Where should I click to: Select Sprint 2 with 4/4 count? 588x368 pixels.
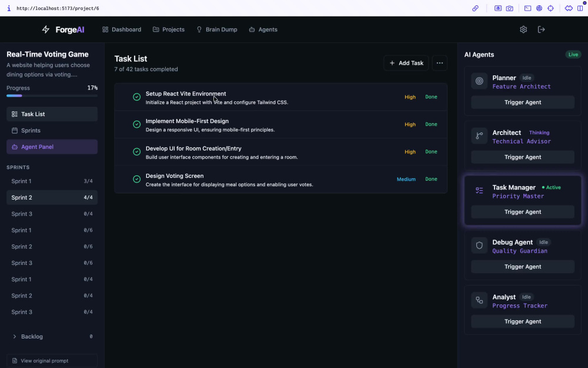click(x=52, y=197)
